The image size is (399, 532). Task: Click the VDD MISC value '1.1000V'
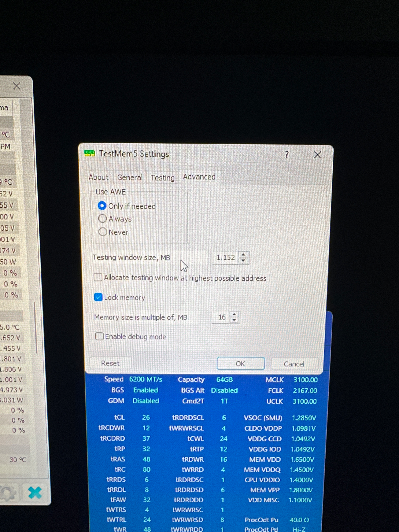300,500
